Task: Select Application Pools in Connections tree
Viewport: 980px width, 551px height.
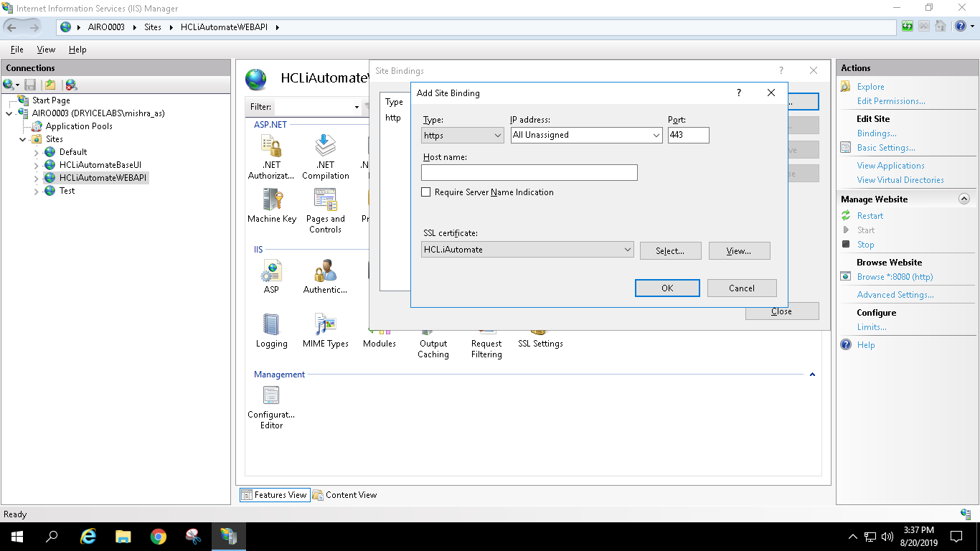Action: pyautogui.click(x=79, y=126)
